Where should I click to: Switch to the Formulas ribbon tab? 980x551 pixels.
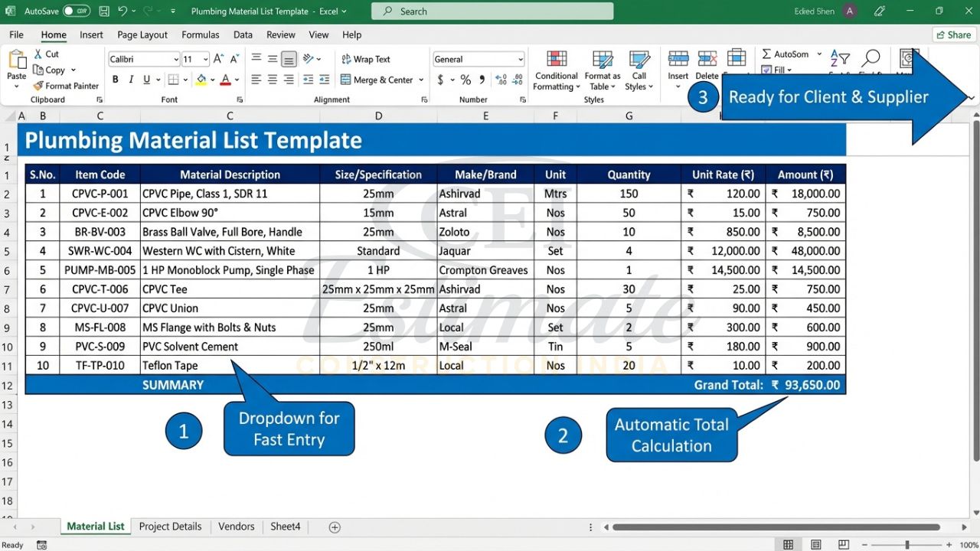(x=200, y=34)
